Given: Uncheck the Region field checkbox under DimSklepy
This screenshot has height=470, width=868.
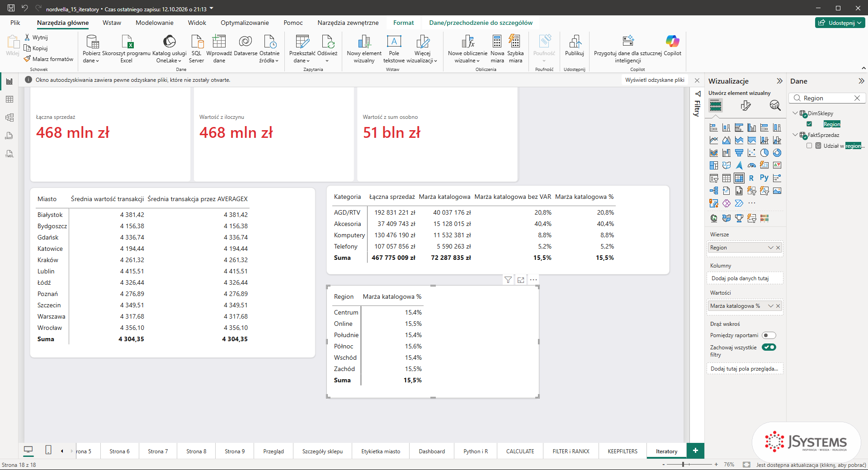Looking at the screenshot, I should [x=809, y=124].
